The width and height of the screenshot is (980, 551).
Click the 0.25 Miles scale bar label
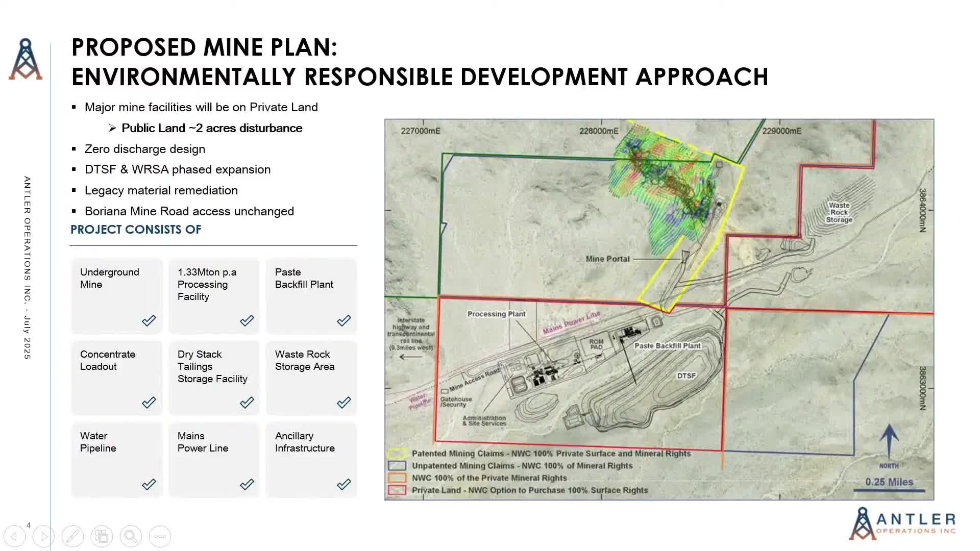(889, 482)
